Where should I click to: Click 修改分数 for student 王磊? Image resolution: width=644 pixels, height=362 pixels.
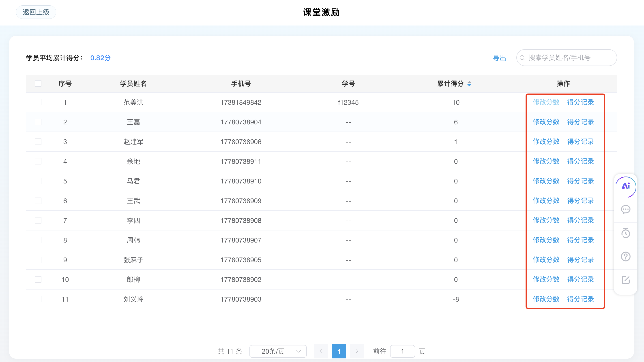[546, 122]
